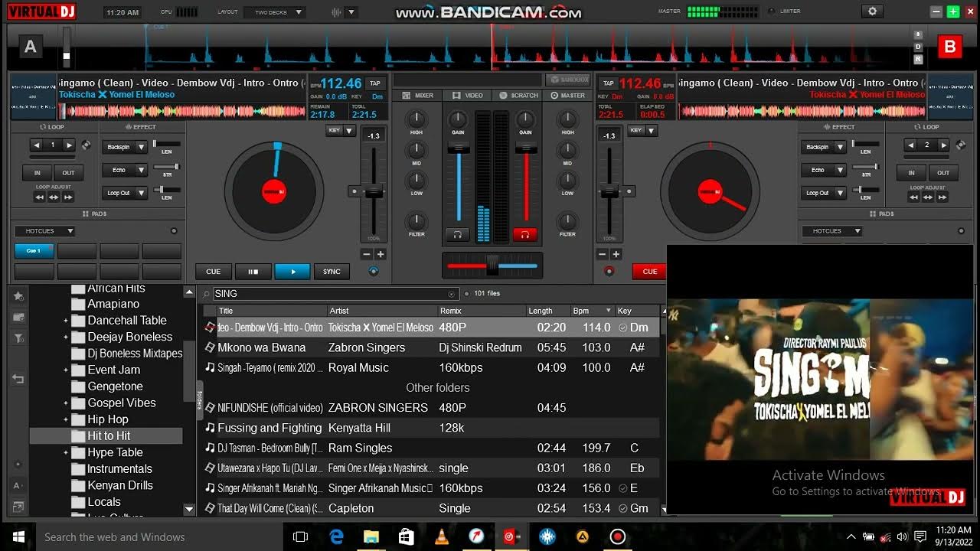Screen dimensions: 980x551
Task: Open notifications center in system tray
Action: (x=920, y=536)
